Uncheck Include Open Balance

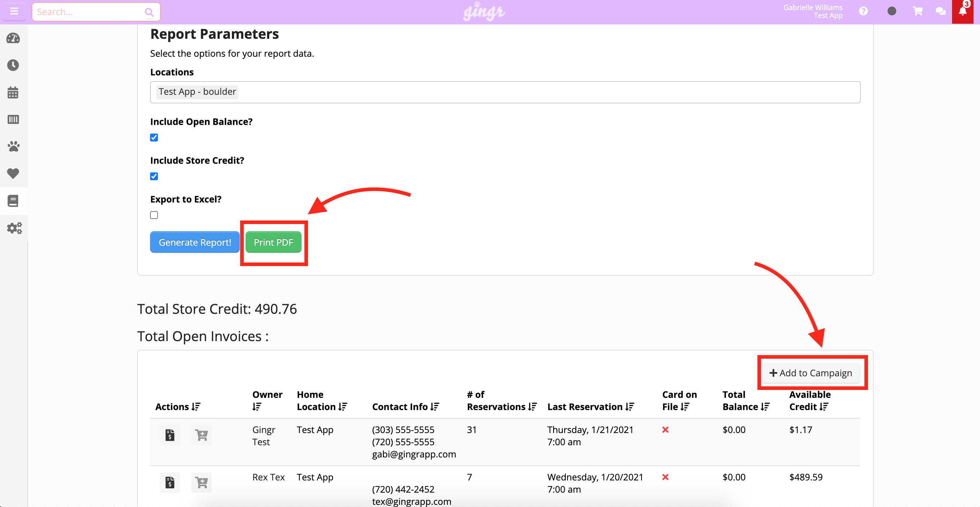[x=154, y=138]
